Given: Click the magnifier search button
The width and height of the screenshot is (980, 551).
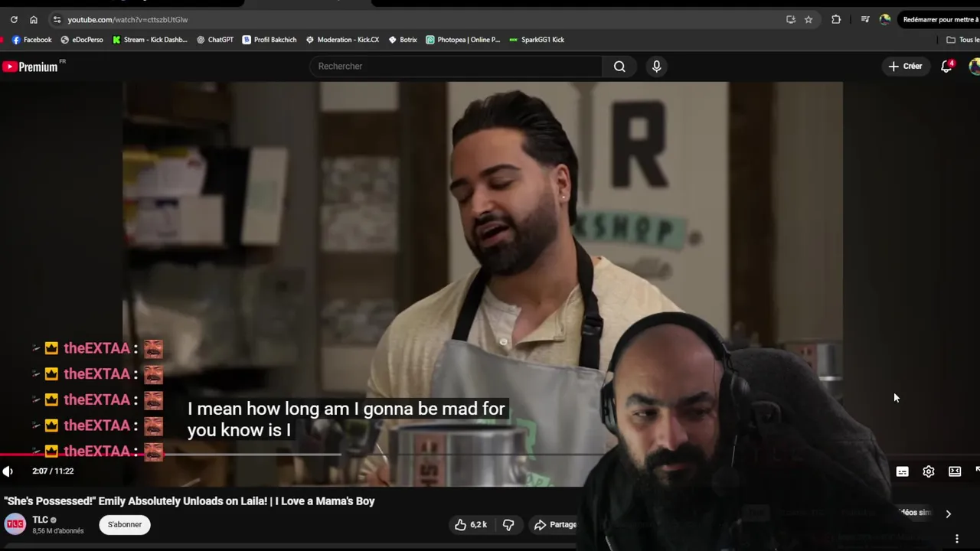Looking at the screenshot, I should 619,67.
